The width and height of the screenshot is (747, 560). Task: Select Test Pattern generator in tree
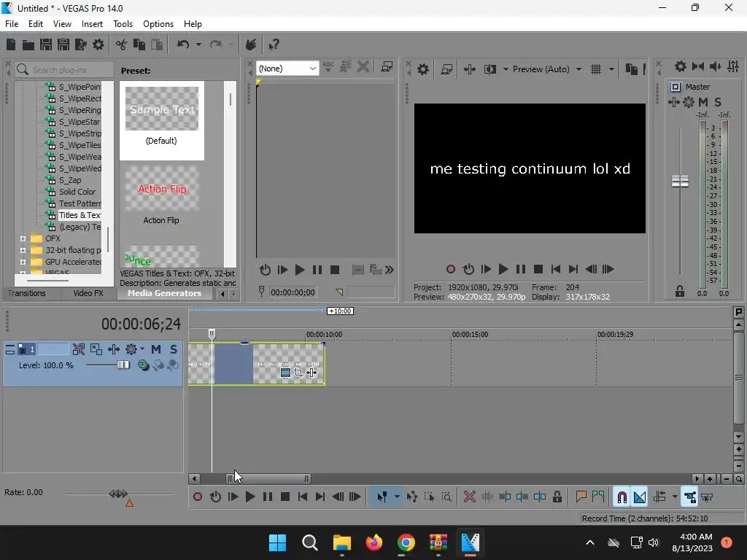click(x=80, y=204)
